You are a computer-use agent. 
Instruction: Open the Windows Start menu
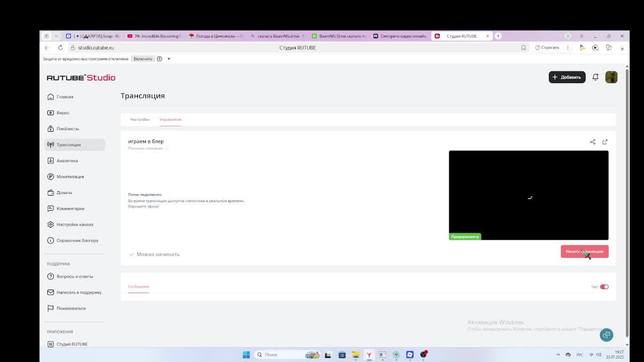[246, 354]
